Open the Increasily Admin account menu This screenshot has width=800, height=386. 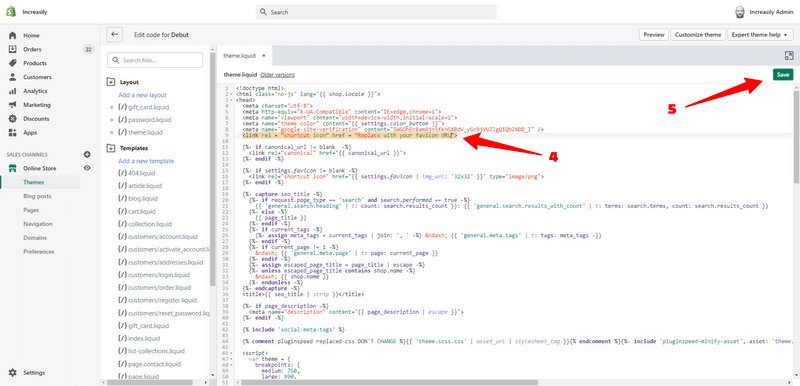[x=764, y=12]
